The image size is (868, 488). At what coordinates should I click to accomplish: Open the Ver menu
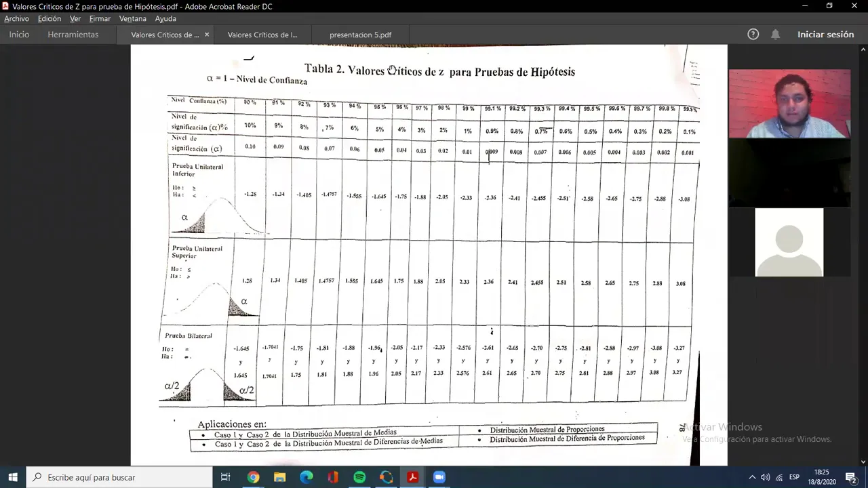click(x=75, y=19)
